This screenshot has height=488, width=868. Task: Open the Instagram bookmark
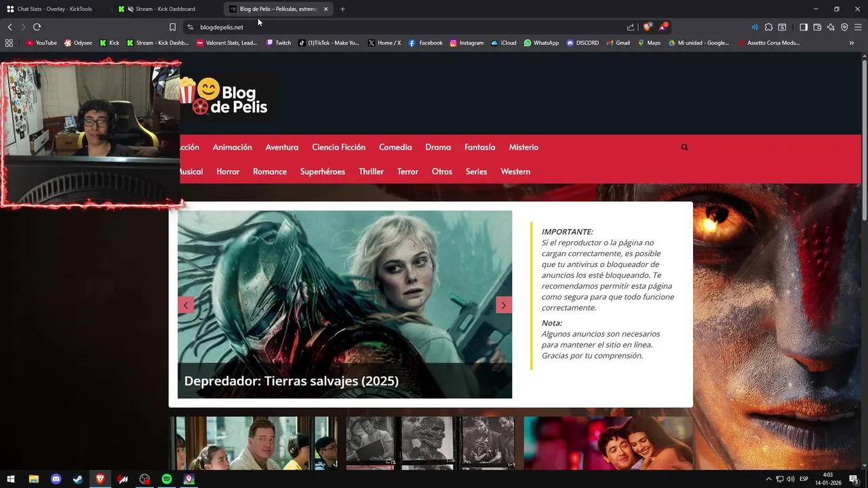(467, 43)
